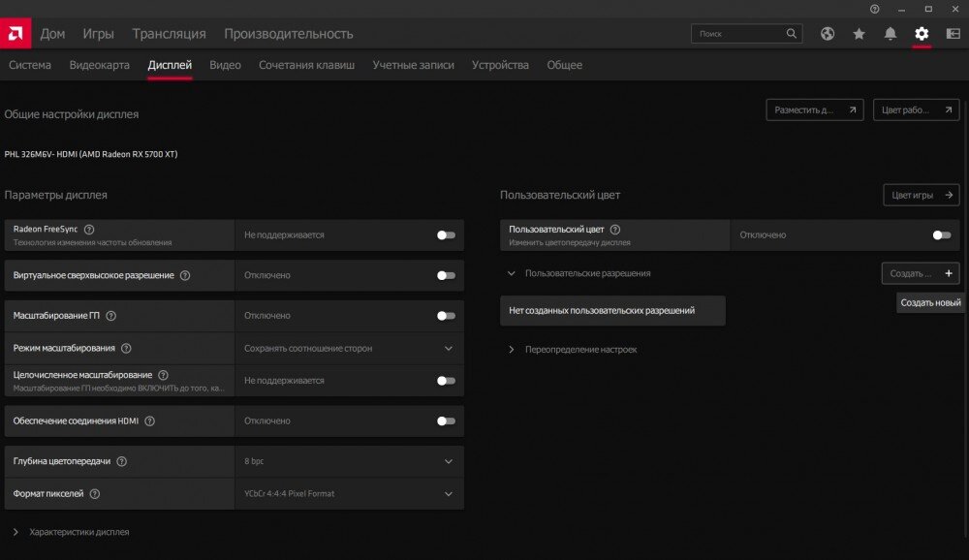Image resolution: width=969 pixels, height=560 pixels.
Task: Open notifications bell icon
Action: pos(890,33)
